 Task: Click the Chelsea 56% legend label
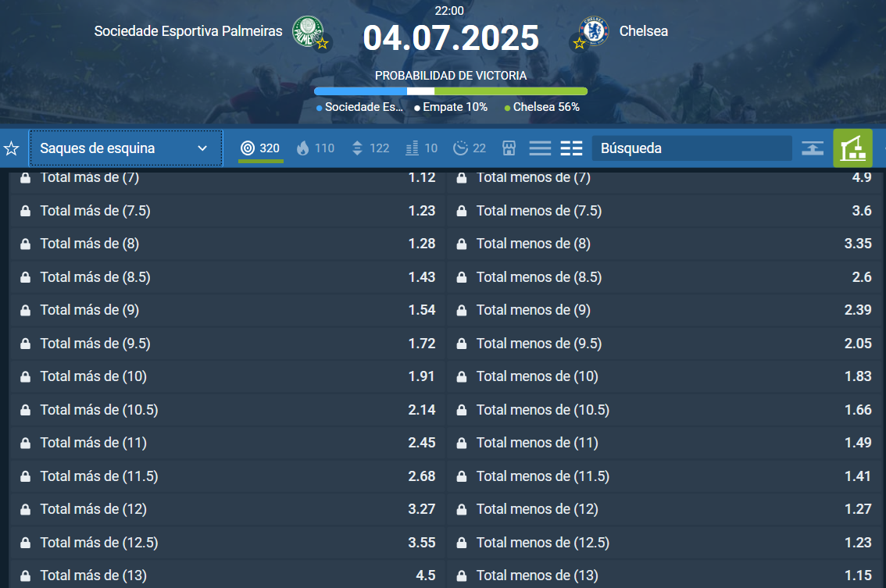click(542, 107)
